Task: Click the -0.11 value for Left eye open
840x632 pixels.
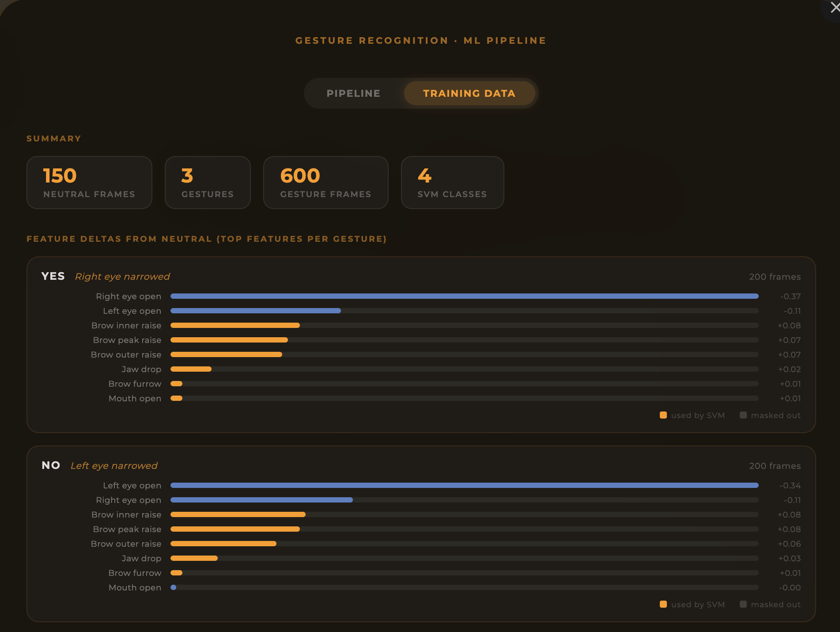Action: (792, 311)
